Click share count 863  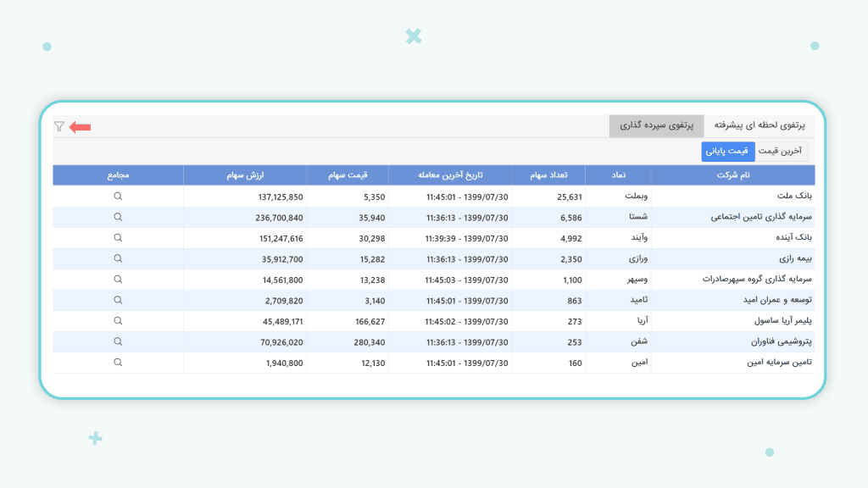575,301
